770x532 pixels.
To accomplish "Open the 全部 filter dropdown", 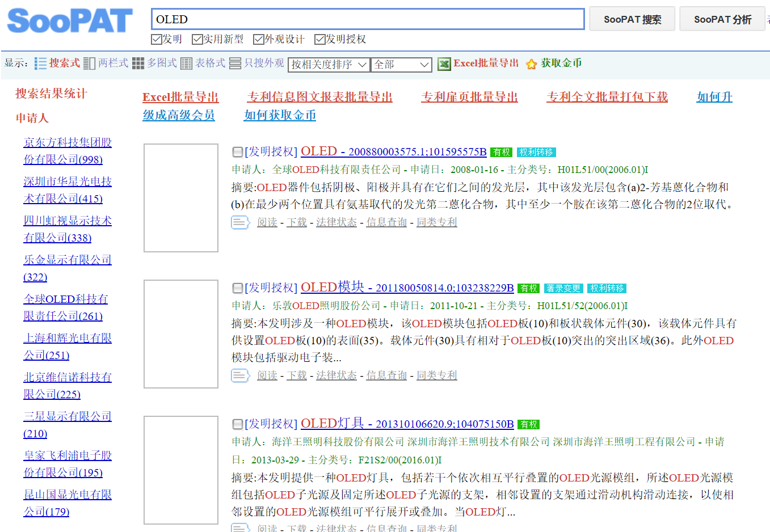I will pos(402,65).
